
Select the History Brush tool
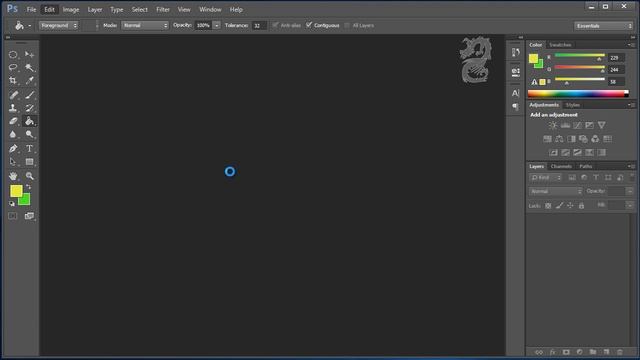pos(29,108)
